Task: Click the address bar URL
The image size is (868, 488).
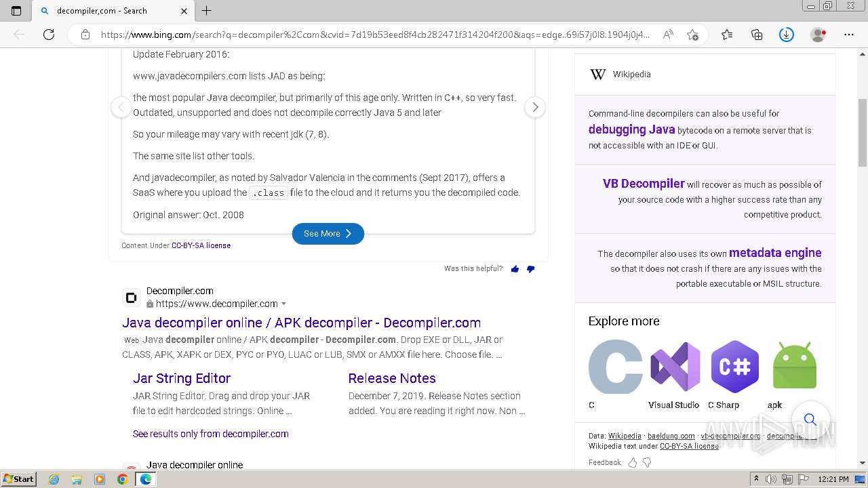Action: (375, 35)
